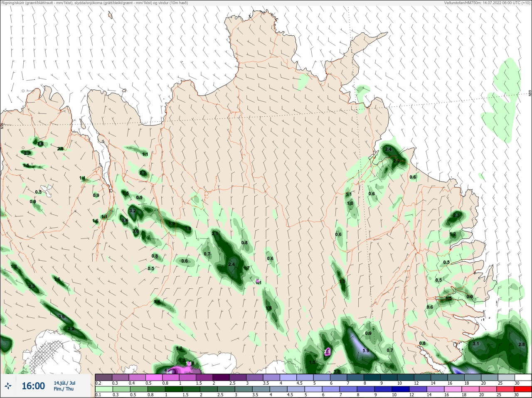Click the 3.2 precipitation value on the map

pos(133,211)
